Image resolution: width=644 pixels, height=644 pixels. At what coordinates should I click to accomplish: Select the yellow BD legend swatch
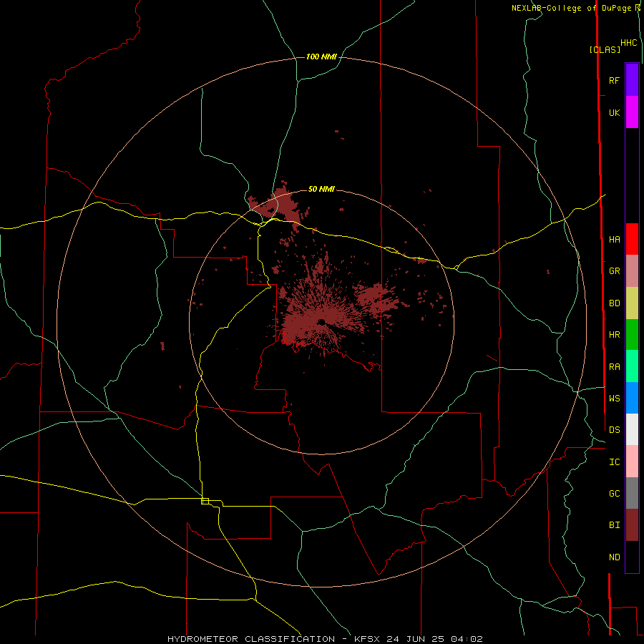(632, 303)
